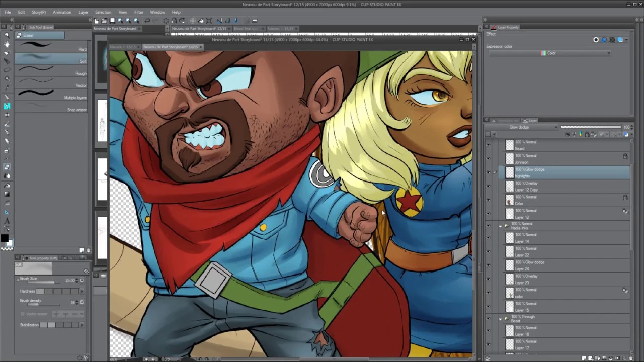Click the Rotate right icon in command bar
Image resolution: width=644 pixels, height=362 pixels.
coord(174,21)
